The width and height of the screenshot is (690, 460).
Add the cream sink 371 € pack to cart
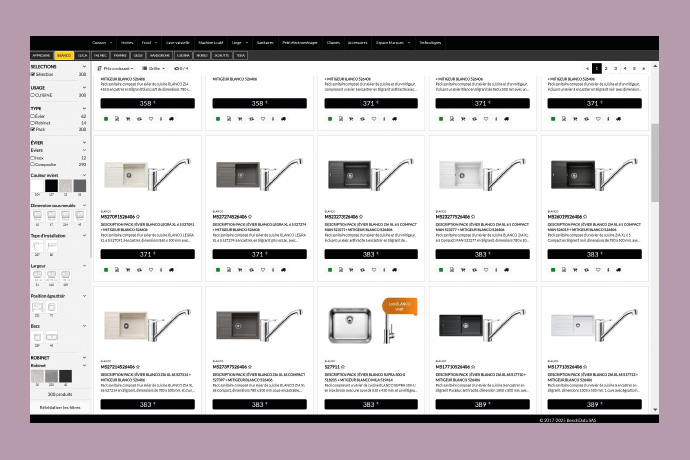click(x=128, y=270)
